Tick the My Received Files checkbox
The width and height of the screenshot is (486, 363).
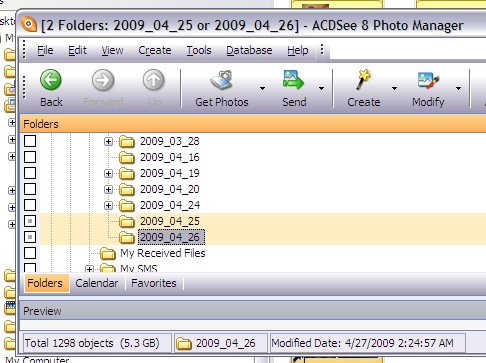[x=30, y=253]
